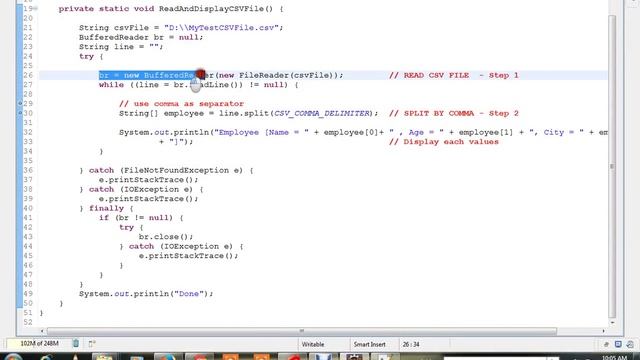Click the marker beside line 30
Viewport: 640px width, 360px height.
tap(20, 112)
